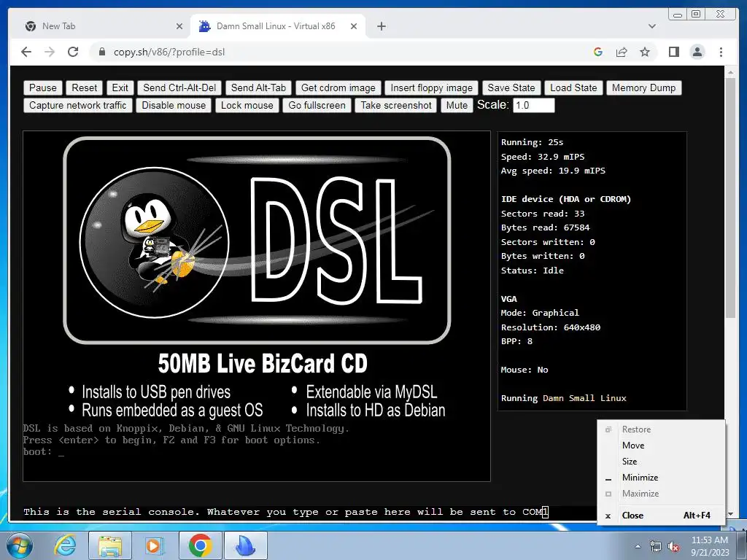The image size is (747, 560).
Task: Click the site lock icon
Action: pyautogui.click(x=101, y=52)
